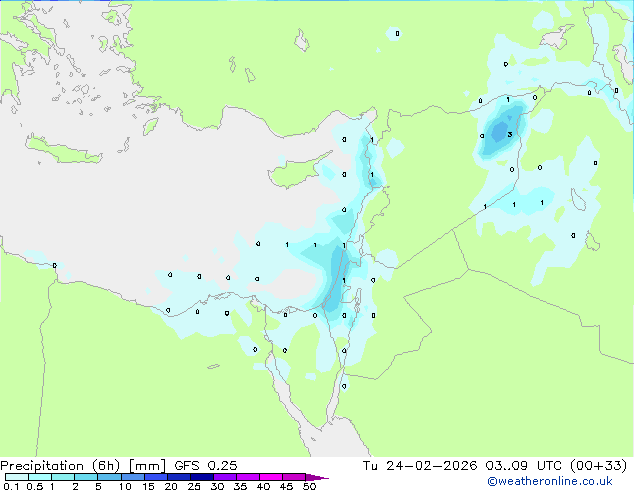
Task: Click the '(00+33)' forecast offset text
Action: [x=598, y=466]
